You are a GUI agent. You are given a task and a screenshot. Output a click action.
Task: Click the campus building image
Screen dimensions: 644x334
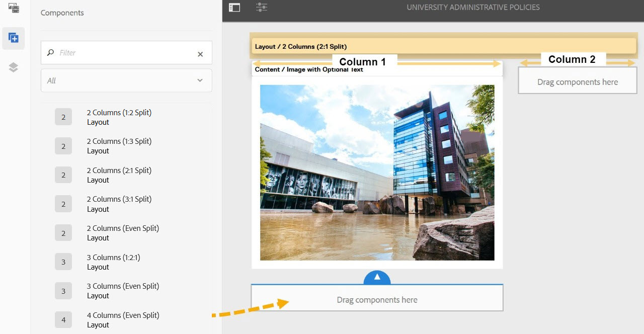377,173
